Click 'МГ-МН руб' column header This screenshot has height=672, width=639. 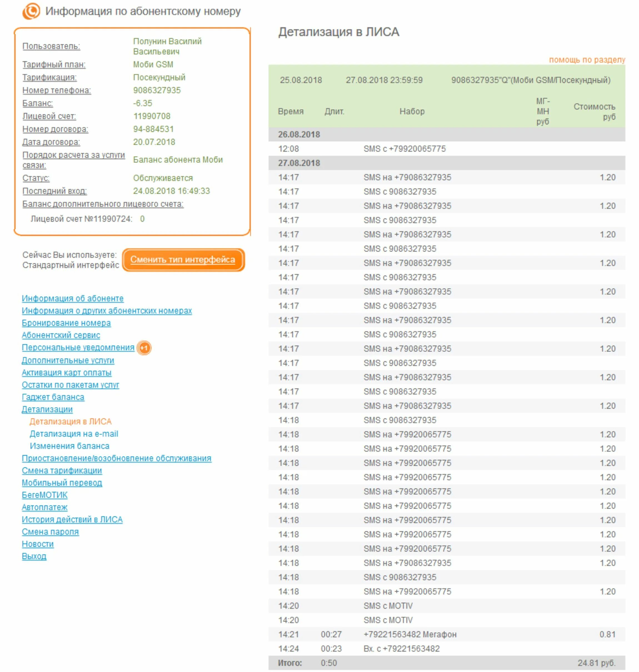[543, 112]
